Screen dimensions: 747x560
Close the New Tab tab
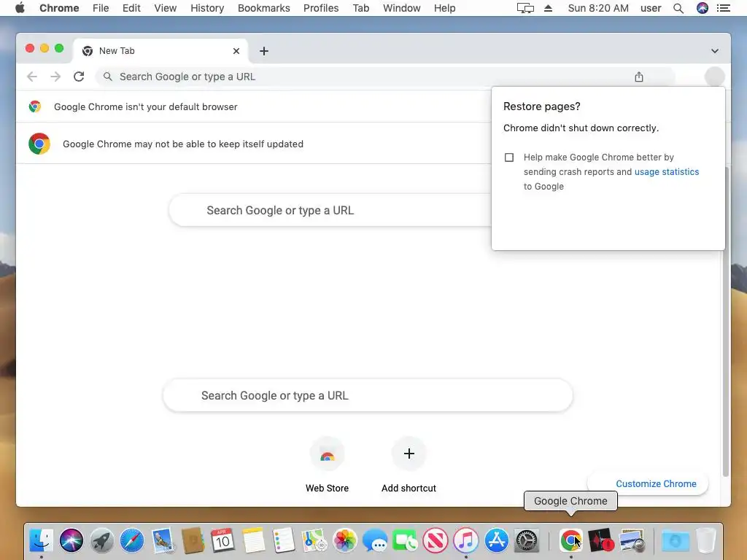[236, 51]
